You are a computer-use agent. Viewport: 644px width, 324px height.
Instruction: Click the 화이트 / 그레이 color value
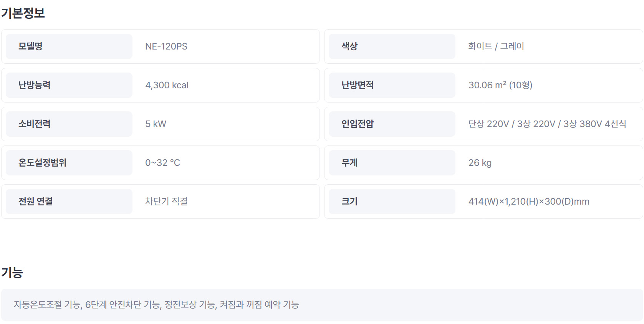coord(496,46)
